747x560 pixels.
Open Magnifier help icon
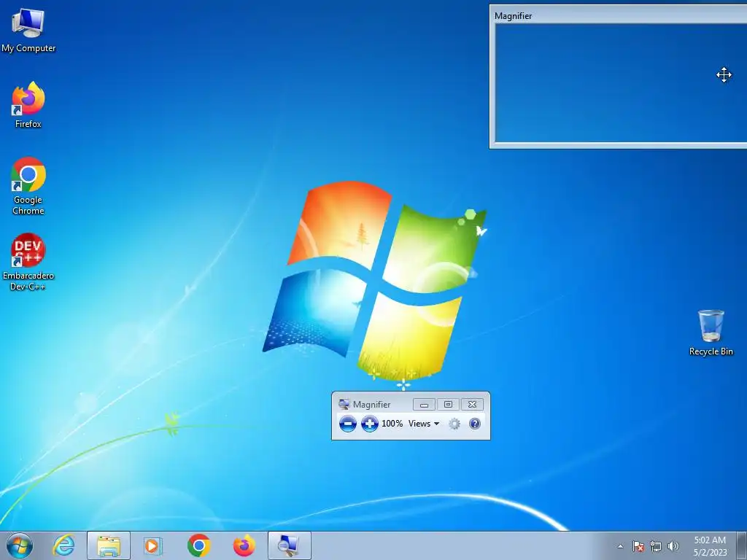(x=474, y=424)
